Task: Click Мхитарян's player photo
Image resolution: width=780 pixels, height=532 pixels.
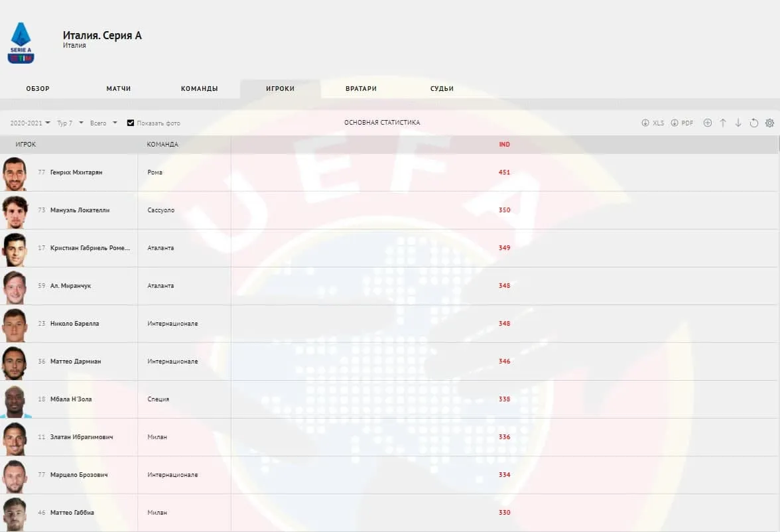Action: coord(15,174)
